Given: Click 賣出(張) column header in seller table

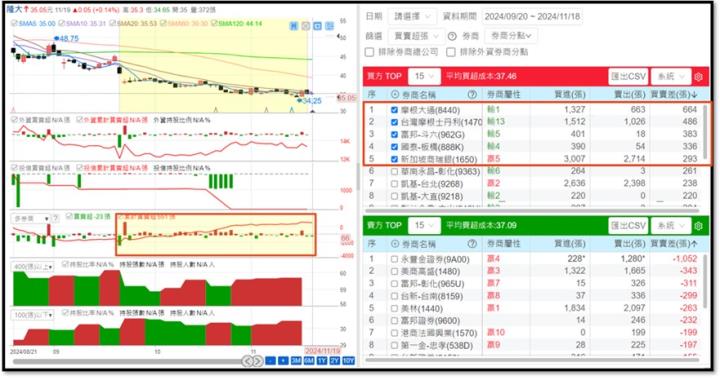Looking at the screenshot, I should (x=630, y=244).
